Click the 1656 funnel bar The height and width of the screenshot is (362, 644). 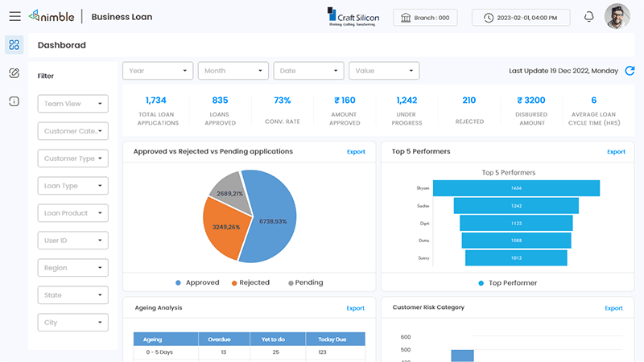pyautogui.click(x=516, y=188)
